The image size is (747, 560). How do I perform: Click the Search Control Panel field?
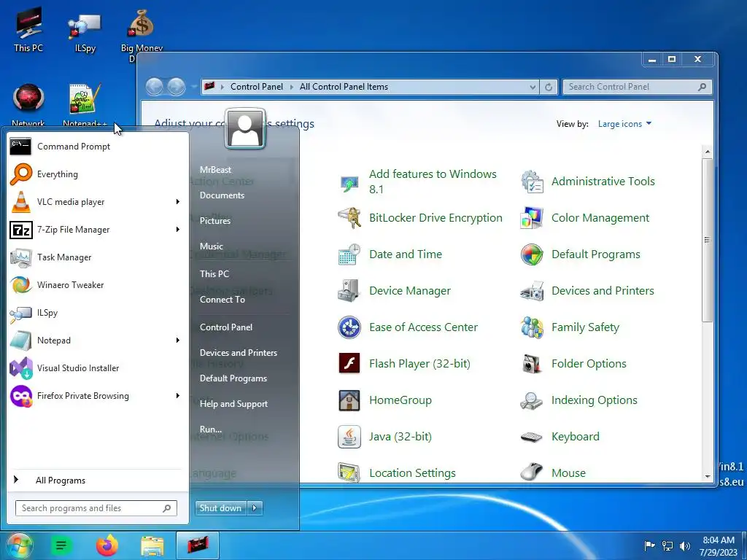[x=637, y=87]
